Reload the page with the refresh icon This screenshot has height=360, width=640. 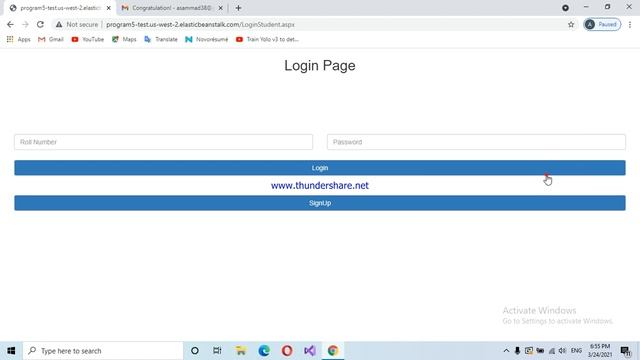coord(40,24)
